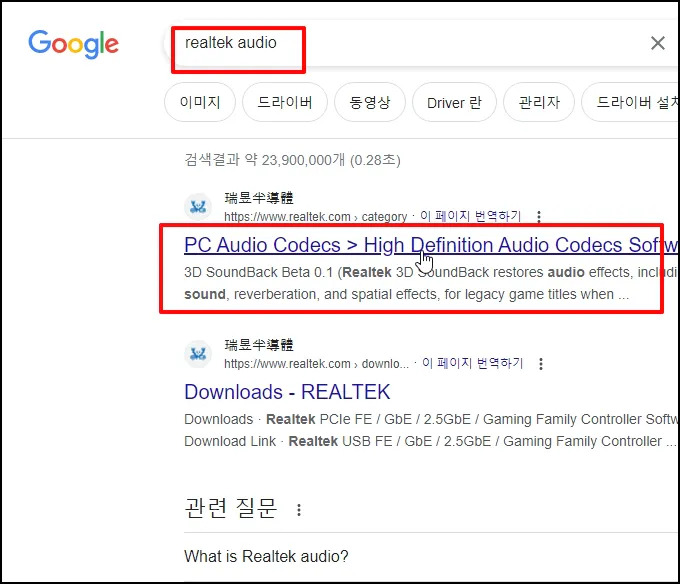Image resolution: width=680 pixels, height=584 pixels.
Task: Select the Driver 란 filter chip
Action: point(454,102)
